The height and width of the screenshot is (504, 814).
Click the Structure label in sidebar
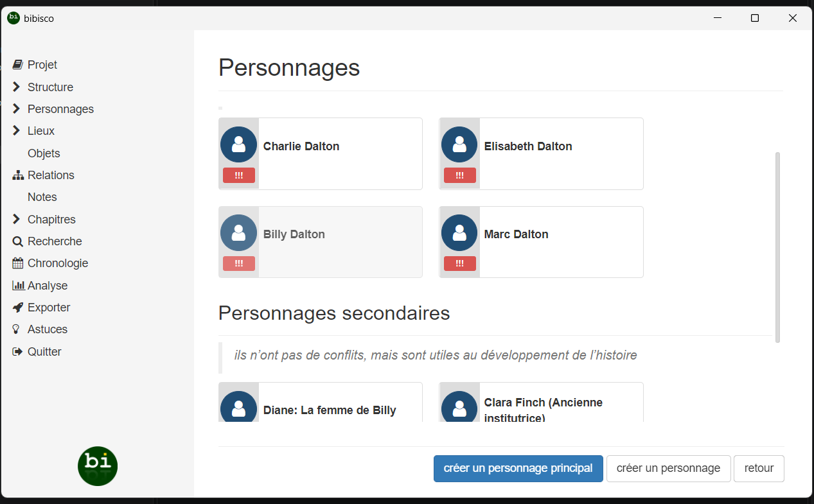point(50,87)
